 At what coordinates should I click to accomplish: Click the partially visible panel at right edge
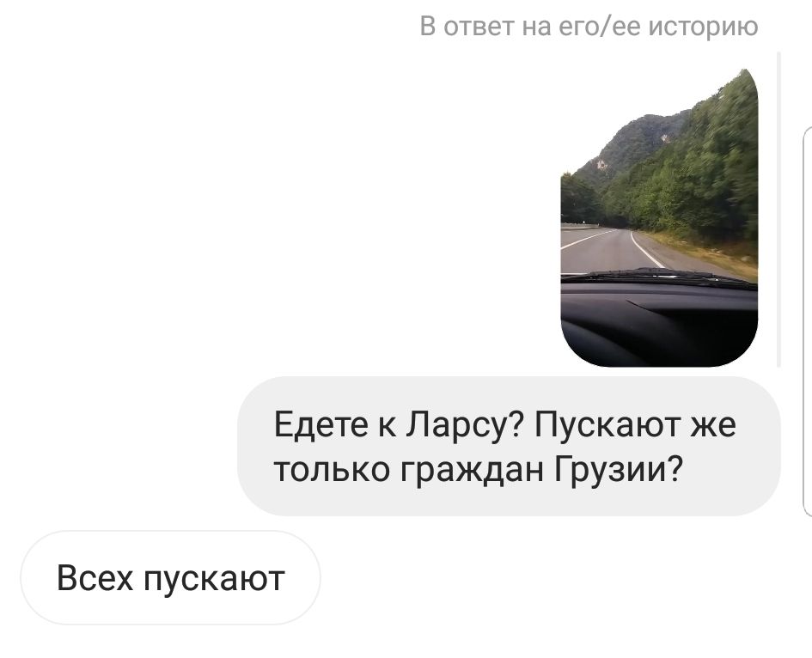point(807,321)
